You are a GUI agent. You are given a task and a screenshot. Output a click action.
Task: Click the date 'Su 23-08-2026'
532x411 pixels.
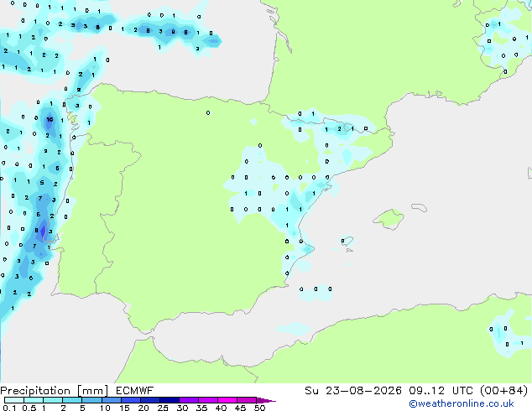(353, 391)
